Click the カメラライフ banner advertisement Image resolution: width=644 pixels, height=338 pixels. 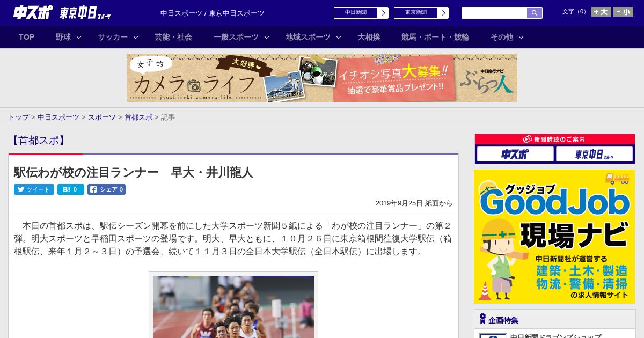tap(322, 78)
